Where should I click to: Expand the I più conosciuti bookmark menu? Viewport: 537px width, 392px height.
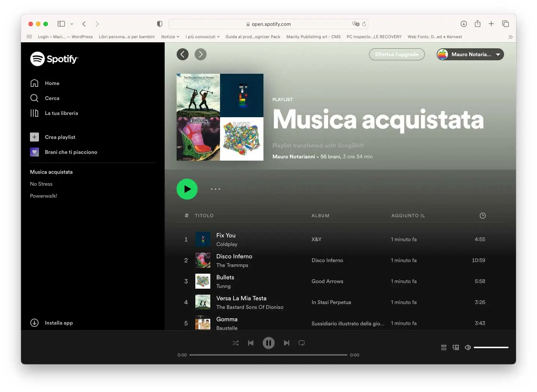pyautogui.click(x=202, y=37)
